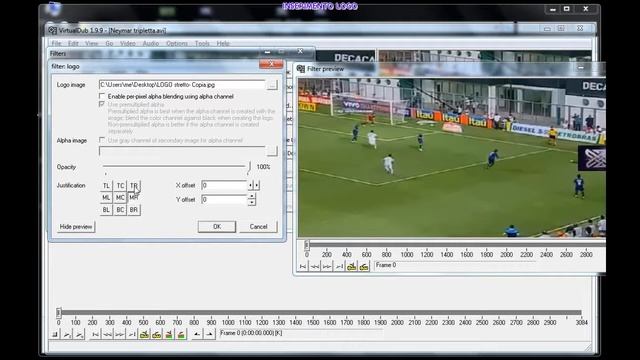Open the Help menu
This screenshot has height=360, width=640.
click(223, 43)
